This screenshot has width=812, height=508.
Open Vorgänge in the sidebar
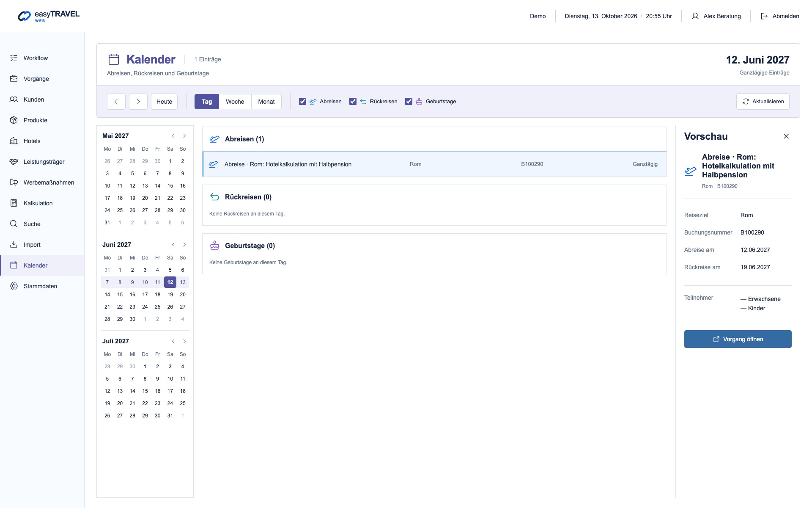point(42,79)
